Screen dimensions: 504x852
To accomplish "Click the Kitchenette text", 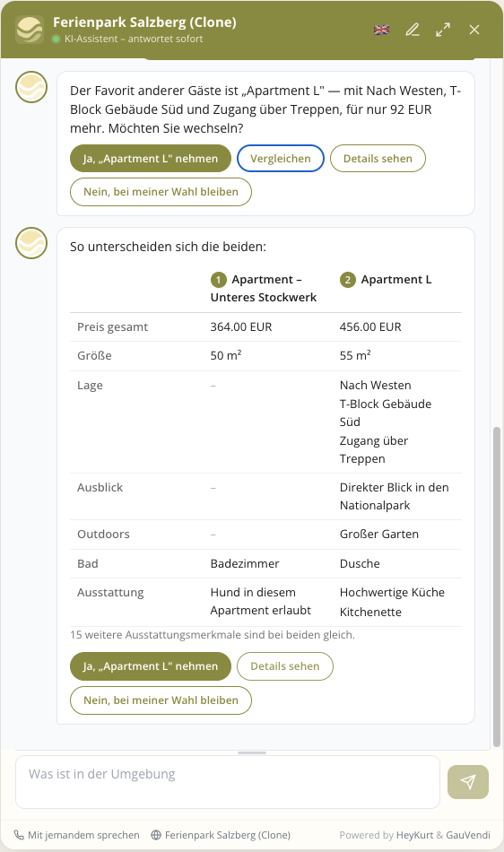I will click(x=370, y=612).
